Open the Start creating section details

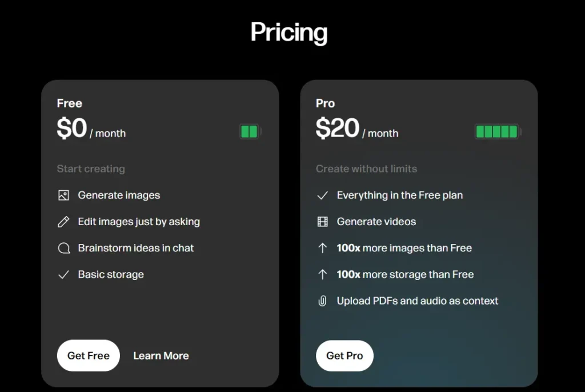(x=91, y=169)
